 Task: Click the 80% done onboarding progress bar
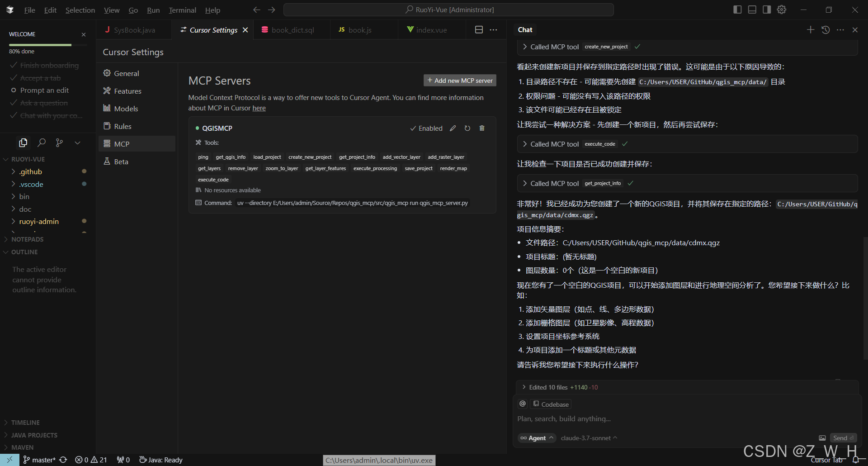(x=48, y=45)
